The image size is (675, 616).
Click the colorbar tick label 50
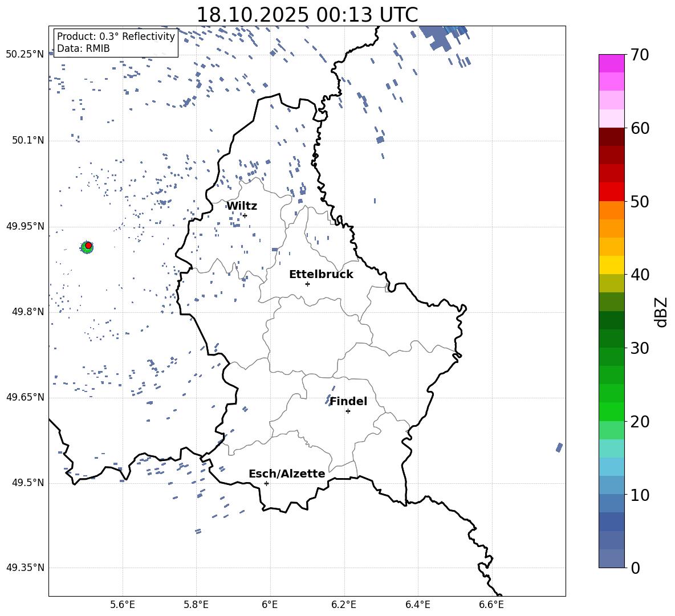coord(640,201)
